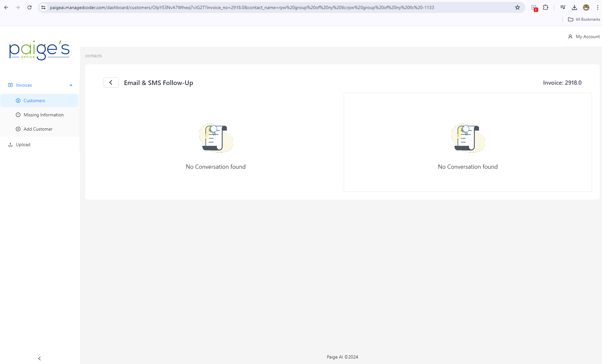Collapse the Invoices menu chevron
This screenshot has height=364, width=602.
click(x=71, y=85)
